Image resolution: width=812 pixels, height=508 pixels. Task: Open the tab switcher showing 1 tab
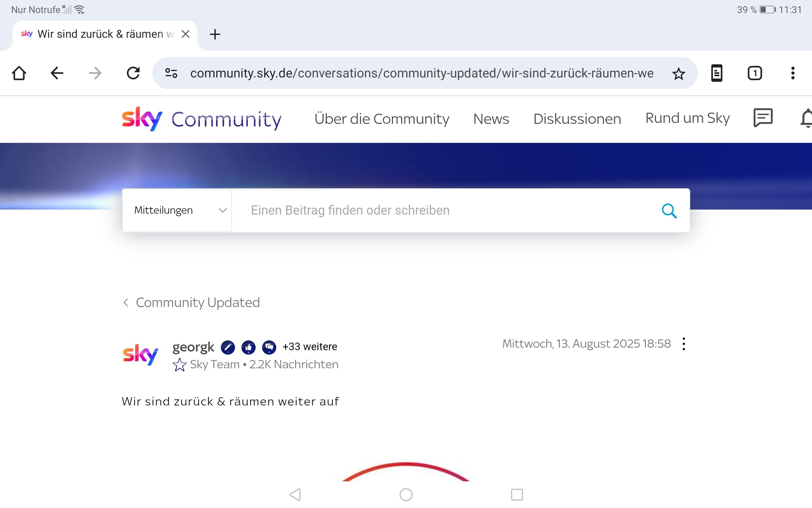755,73
